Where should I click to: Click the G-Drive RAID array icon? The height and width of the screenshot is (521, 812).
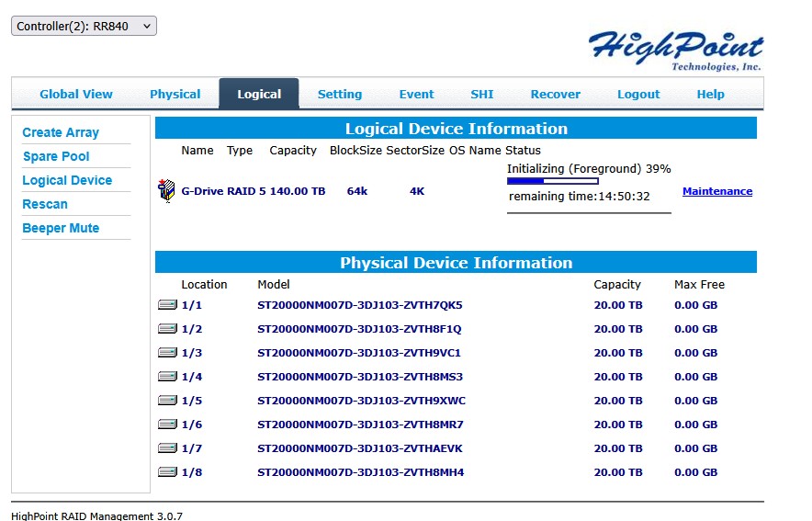[166, 190]
